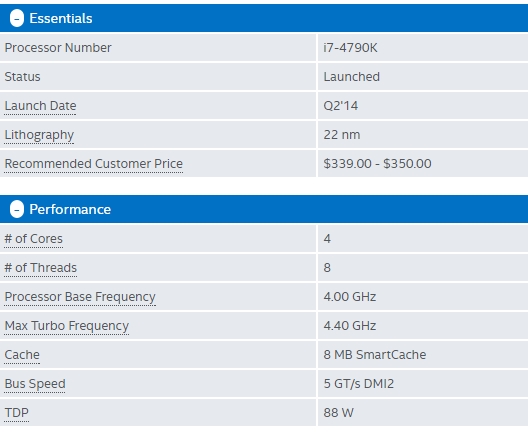
Task: Select the 4.40 GHz turbo frequency value
Action: click(x=350, y=326)
